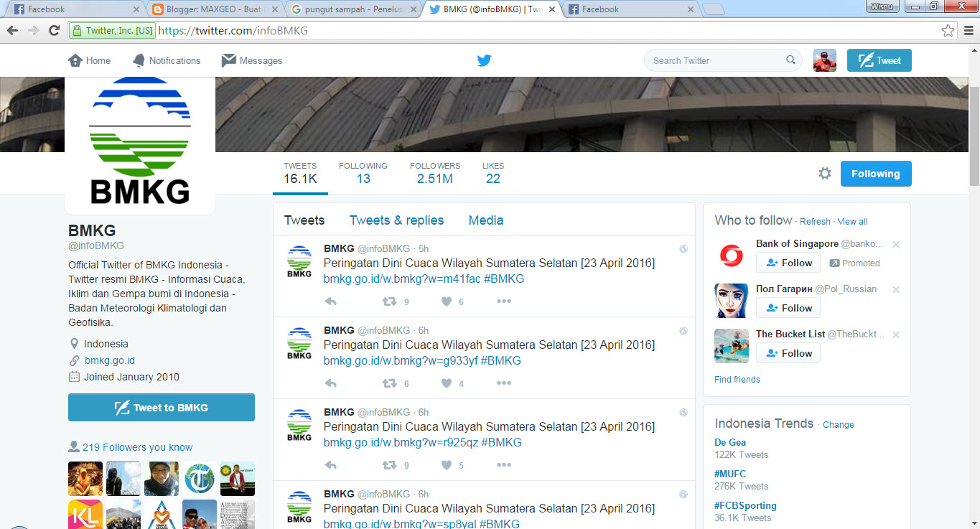The image size is (980, 529).
Task: Reply to the 5h BMKG tweet
Action: tap(331, 301)
